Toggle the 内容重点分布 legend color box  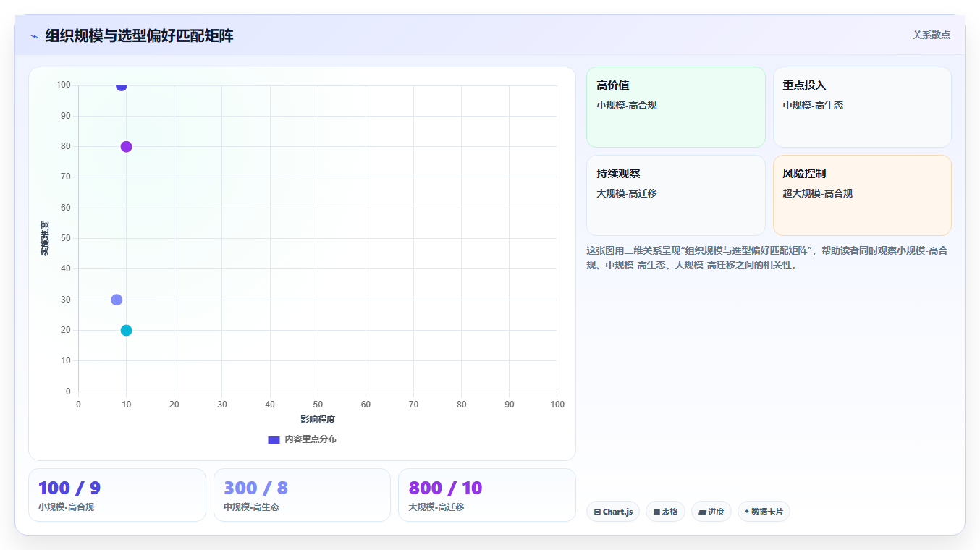(274, 439)
